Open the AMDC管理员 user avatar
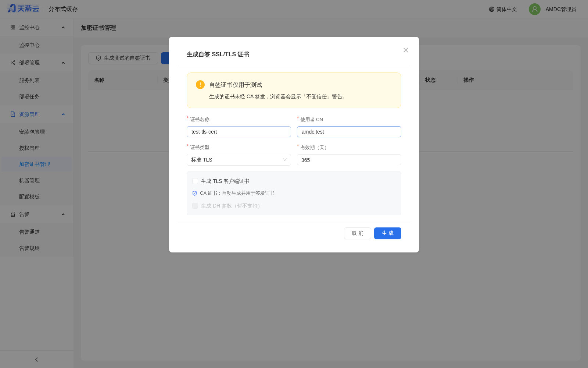Viewport: 588px width, 368px height. pyautogui.click(x=535, y=9)
